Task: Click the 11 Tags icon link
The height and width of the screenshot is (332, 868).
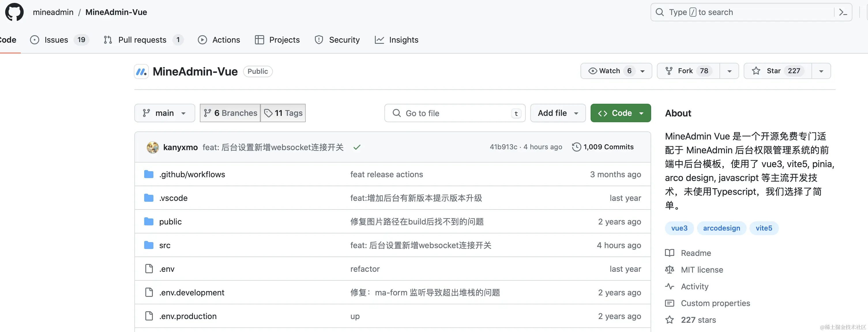Action: 283,113
